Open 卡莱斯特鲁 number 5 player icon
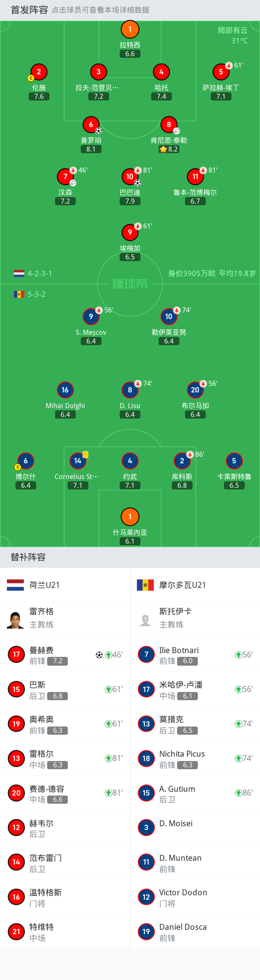The image size is (260, 980). coord(234,461)
